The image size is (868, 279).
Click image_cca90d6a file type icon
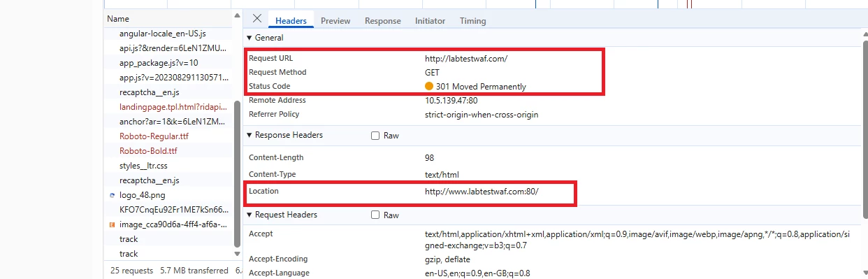[x=112, y=224]
